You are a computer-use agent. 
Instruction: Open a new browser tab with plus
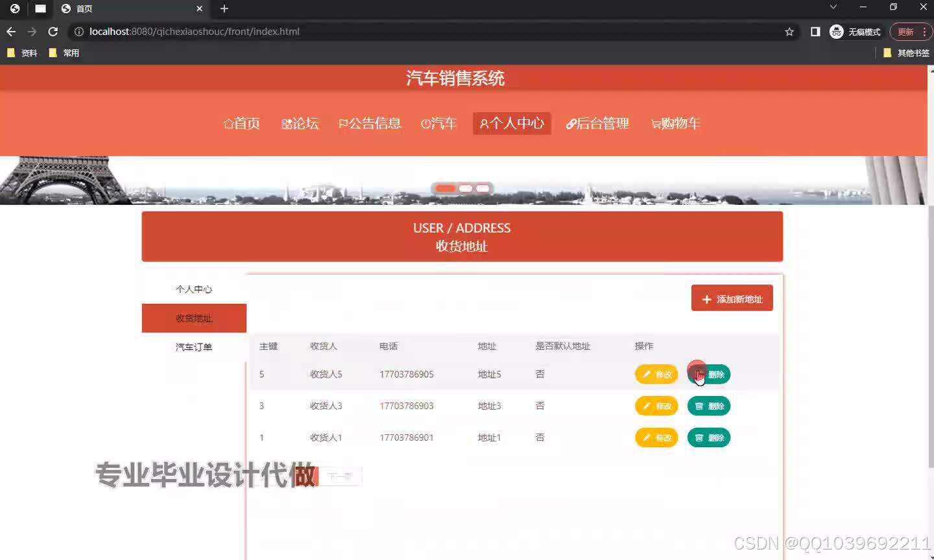224,8
